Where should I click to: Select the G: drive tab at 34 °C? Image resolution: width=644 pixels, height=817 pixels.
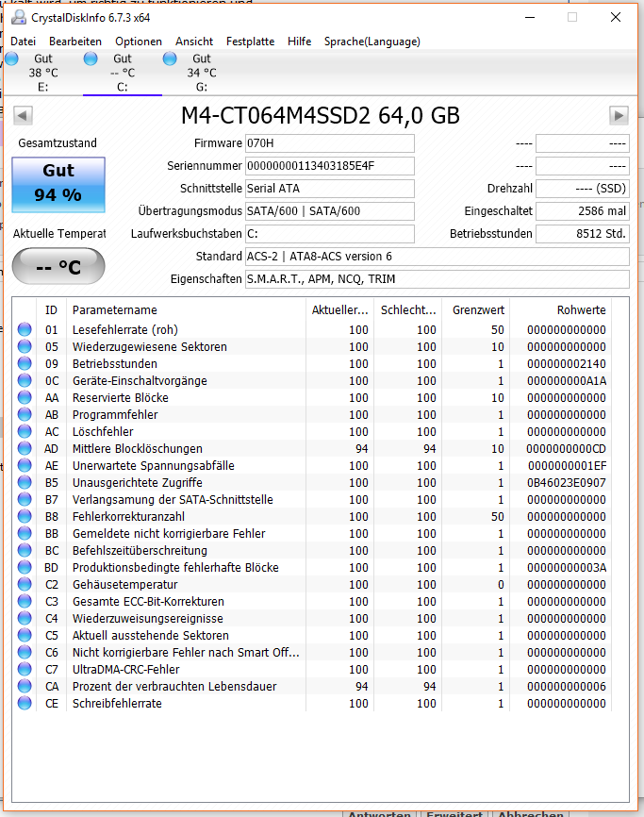click(x=202, y=73)
